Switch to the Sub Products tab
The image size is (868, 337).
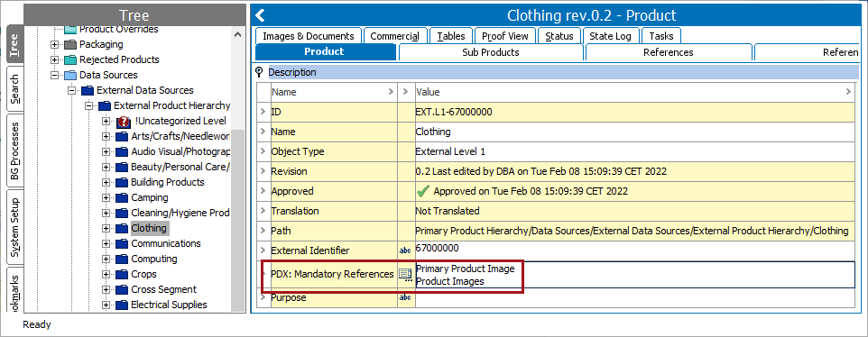491,52
